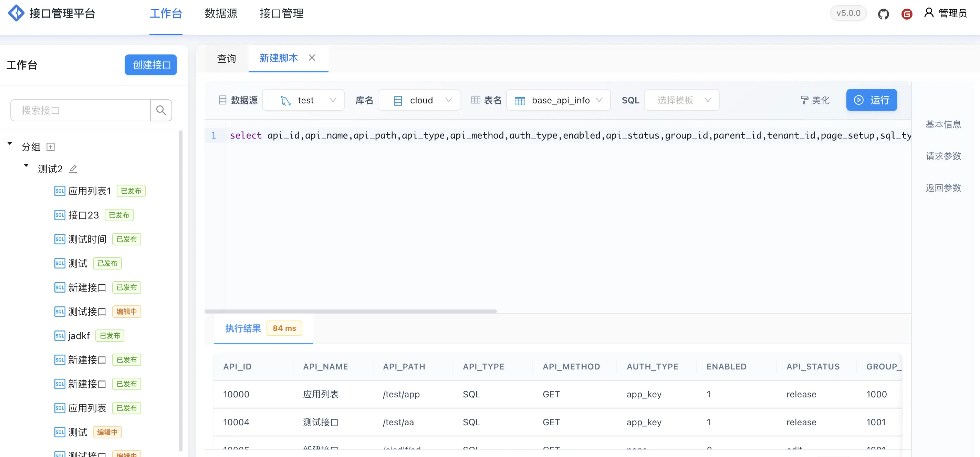
Task: Switch to the 查询 tab
Action: [x=226, y=58]
